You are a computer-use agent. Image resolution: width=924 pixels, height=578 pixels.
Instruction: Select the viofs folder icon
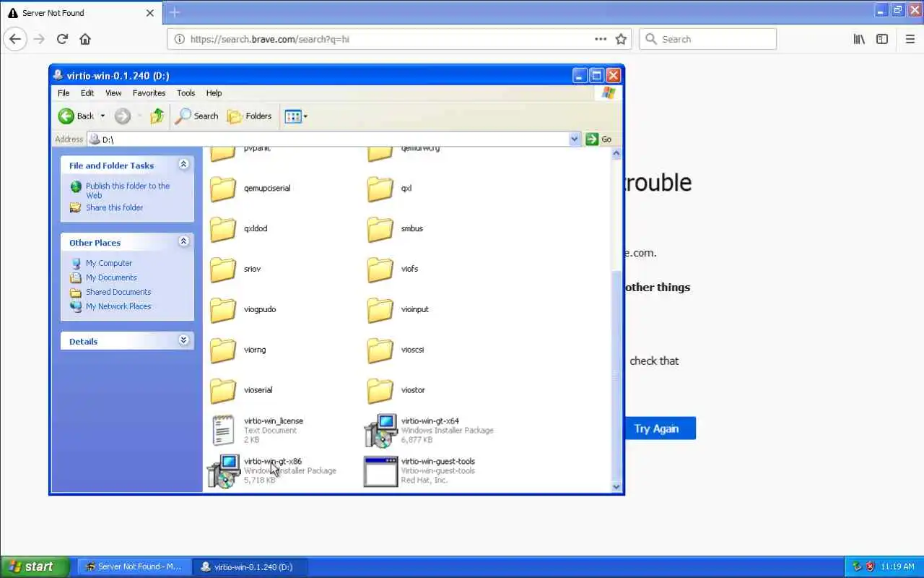click(x=380, y=269)
